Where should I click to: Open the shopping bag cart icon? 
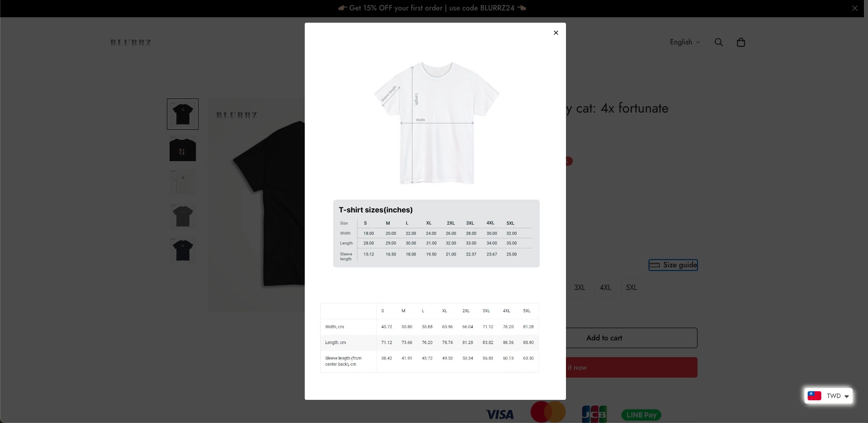[741, 42]
